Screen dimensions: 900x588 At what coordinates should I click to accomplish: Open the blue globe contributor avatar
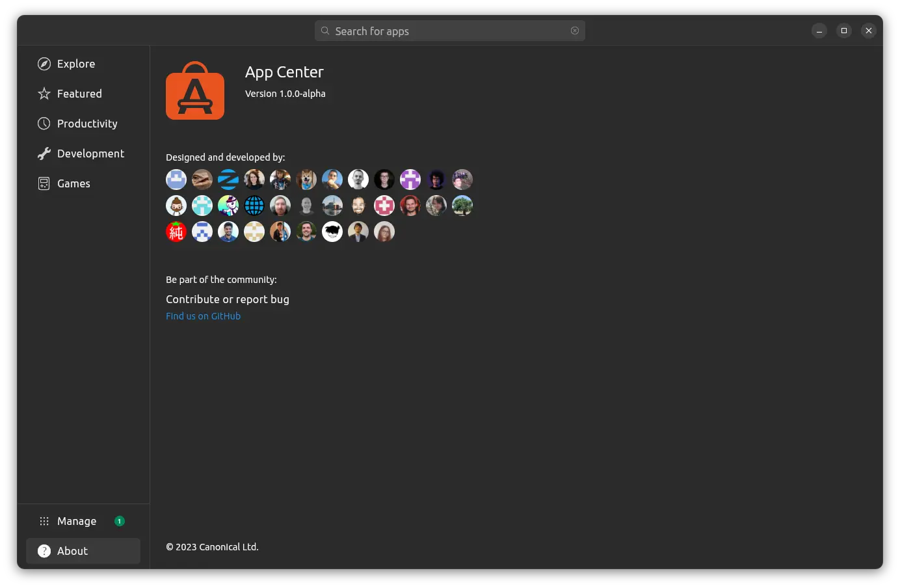tap(254, 206)
